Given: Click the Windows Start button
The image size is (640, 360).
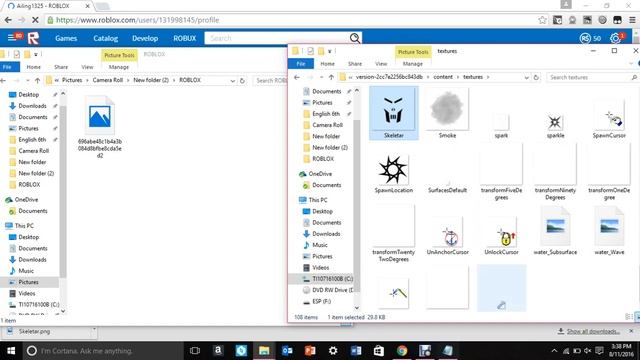Looking at the screenshot, I should pyautogui.click(x=11, y=351).
